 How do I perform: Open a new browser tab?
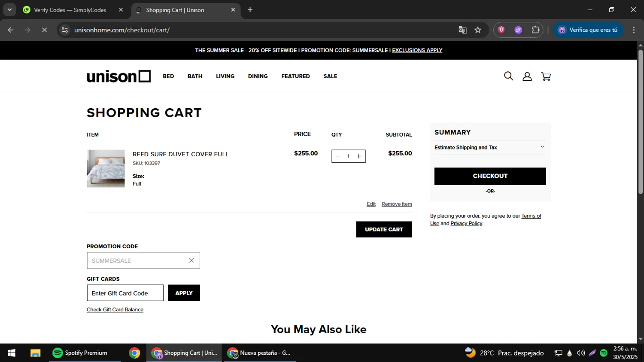(250, 10)
